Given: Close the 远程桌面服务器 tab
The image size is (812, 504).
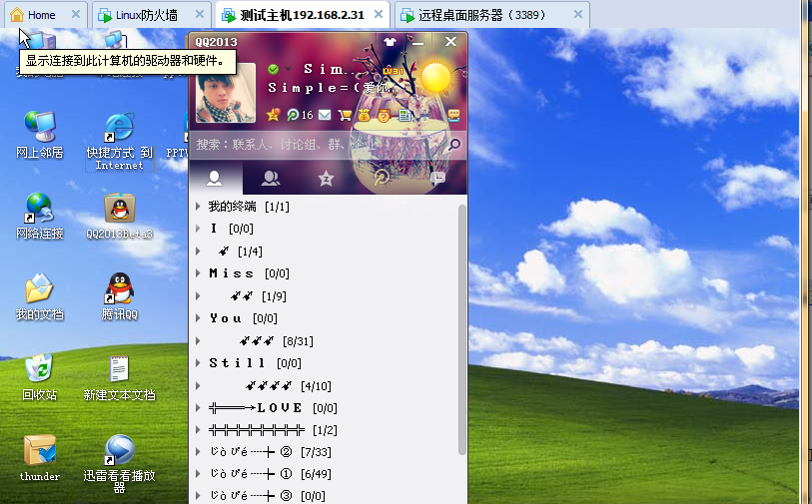Looking at the screenshot, I should [x=578, y=15].
